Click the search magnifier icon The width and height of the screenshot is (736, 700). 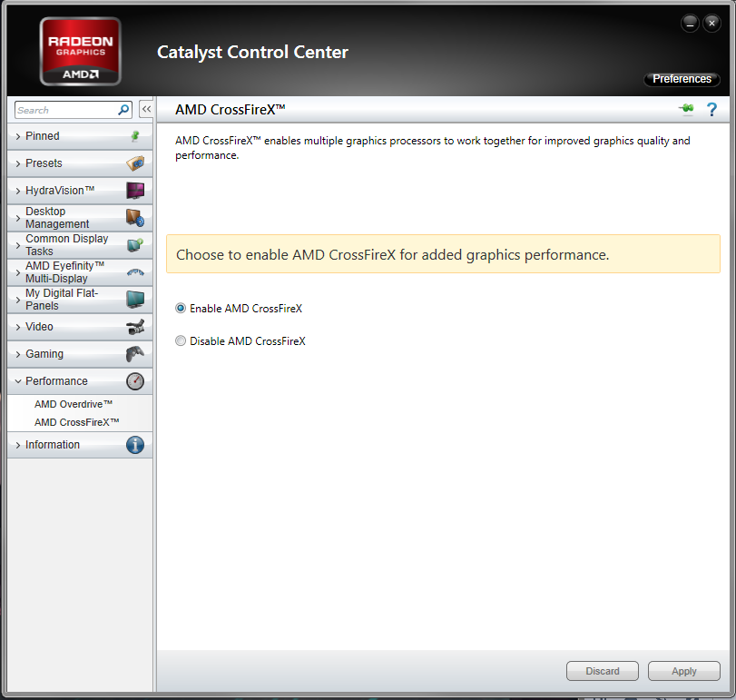point(123,110)
